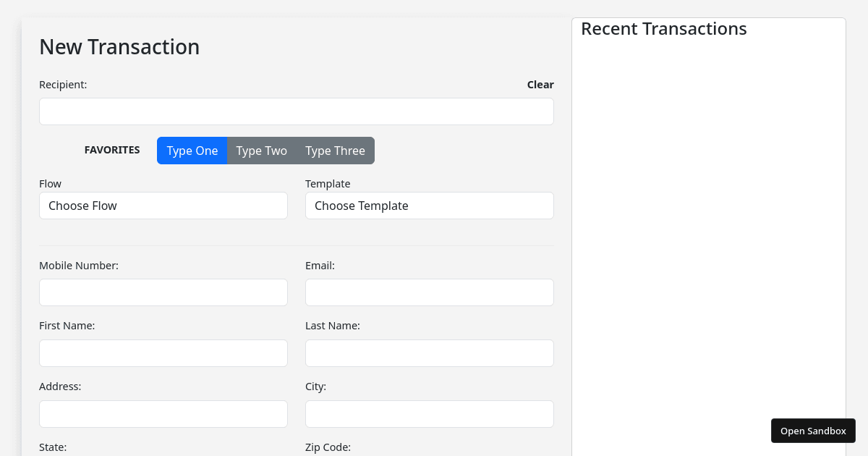Click the New Transaction form title

pos(119,47)
